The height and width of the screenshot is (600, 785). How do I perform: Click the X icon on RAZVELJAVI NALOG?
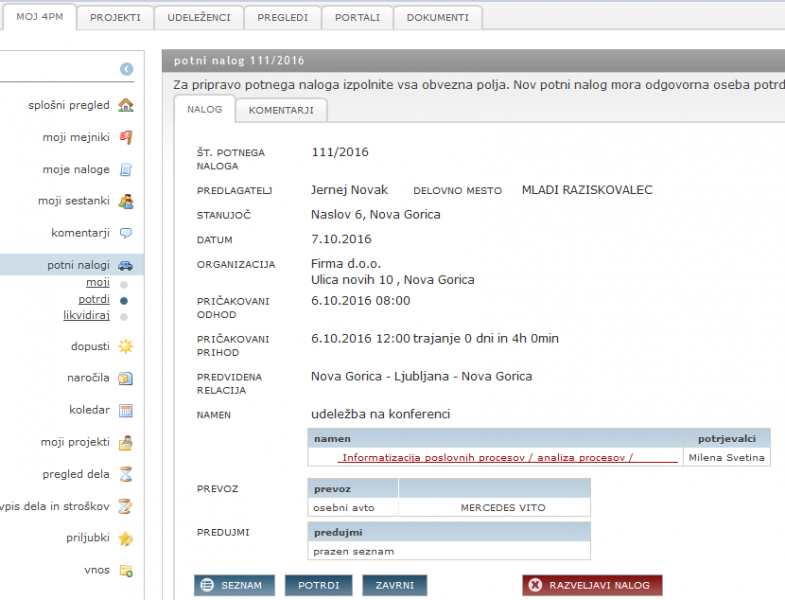pos(535,585)
